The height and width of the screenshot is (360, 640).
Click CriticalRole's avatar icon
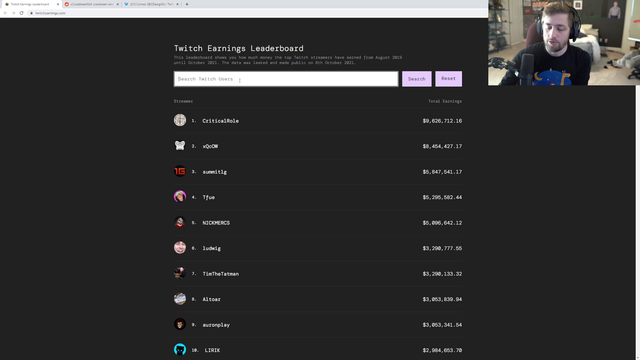coord(180,120)
